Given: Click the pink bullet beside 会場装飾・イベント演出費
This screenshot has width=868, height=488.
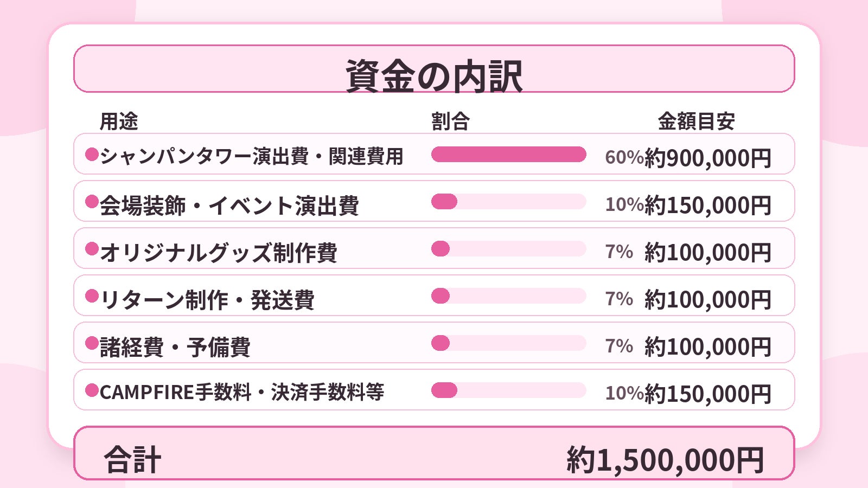Looking at the screenshot, I should click(x=92, y=202).
